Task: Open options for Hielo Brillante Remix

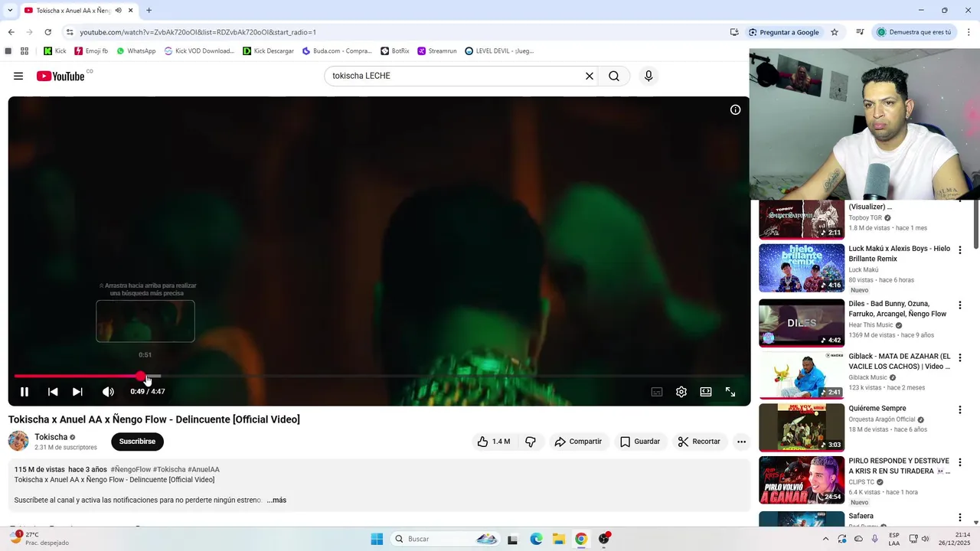Action: (959, 250)
